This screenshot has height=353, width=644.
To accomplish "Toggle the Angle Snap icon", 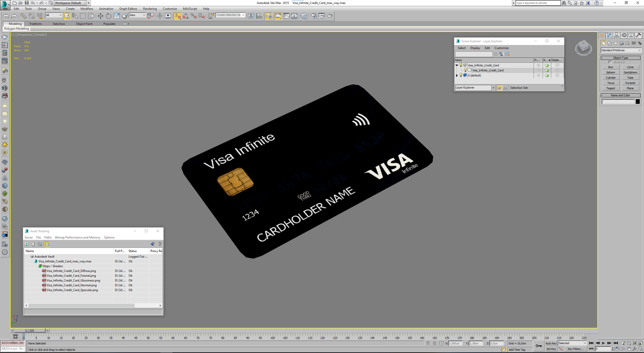I will tap(185, 16).
